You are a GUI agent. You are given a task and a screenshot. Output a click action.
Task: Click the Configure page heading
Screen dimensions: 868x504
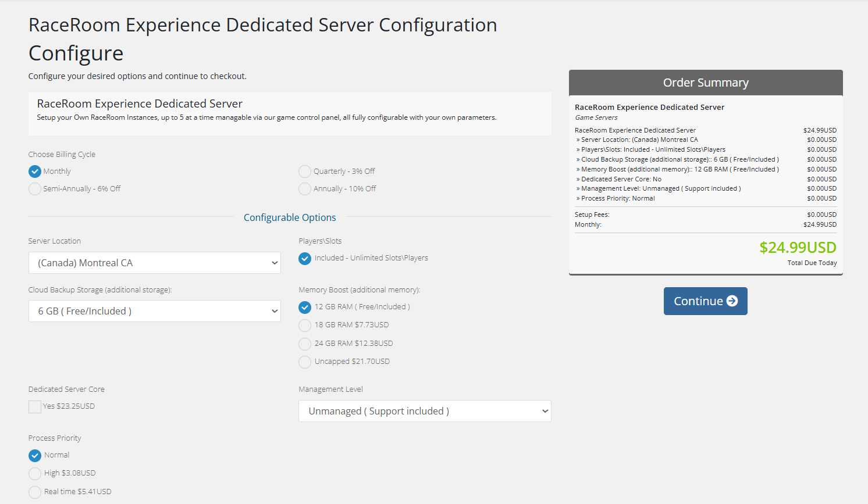click(76, 53)
